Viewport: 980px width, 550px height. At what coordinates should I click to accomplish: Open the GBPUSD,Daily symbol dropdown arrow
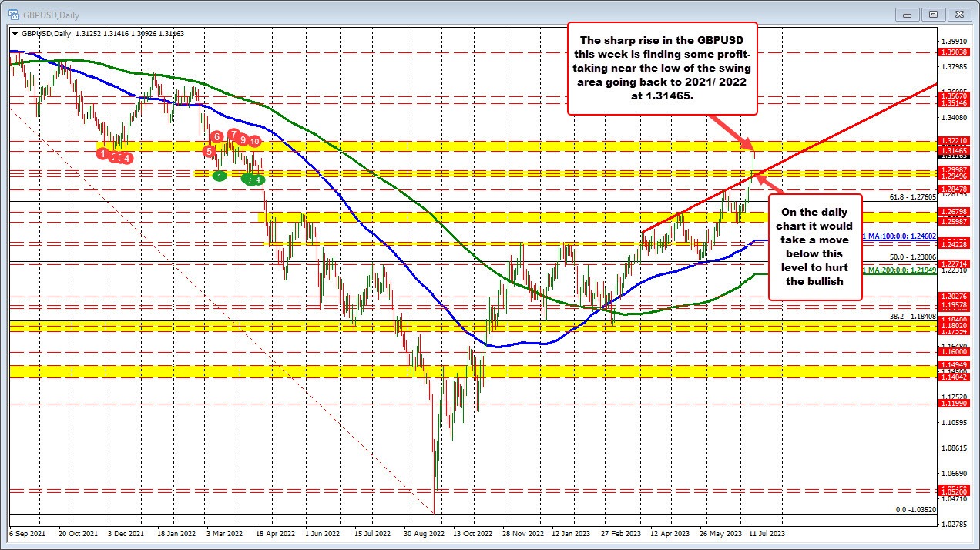point(15,33)
